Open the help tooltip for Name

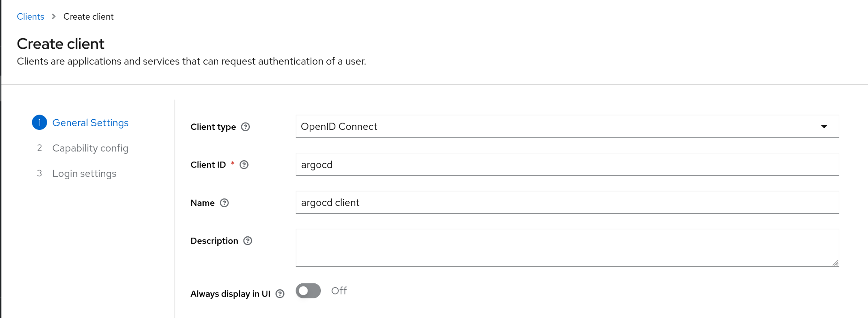(x=225, y=203)
